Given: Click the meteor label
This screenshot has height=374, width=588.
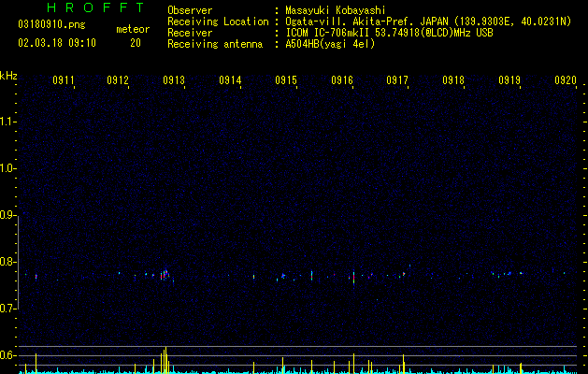Looking at the screenshot, I should (133, 29).
